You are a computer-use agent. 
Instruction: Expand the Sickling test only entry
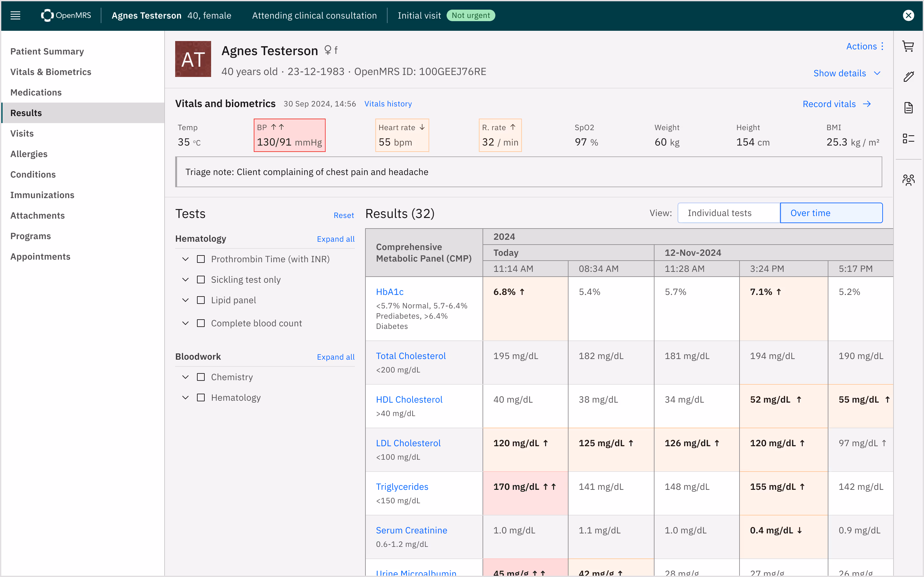[185, 279]
